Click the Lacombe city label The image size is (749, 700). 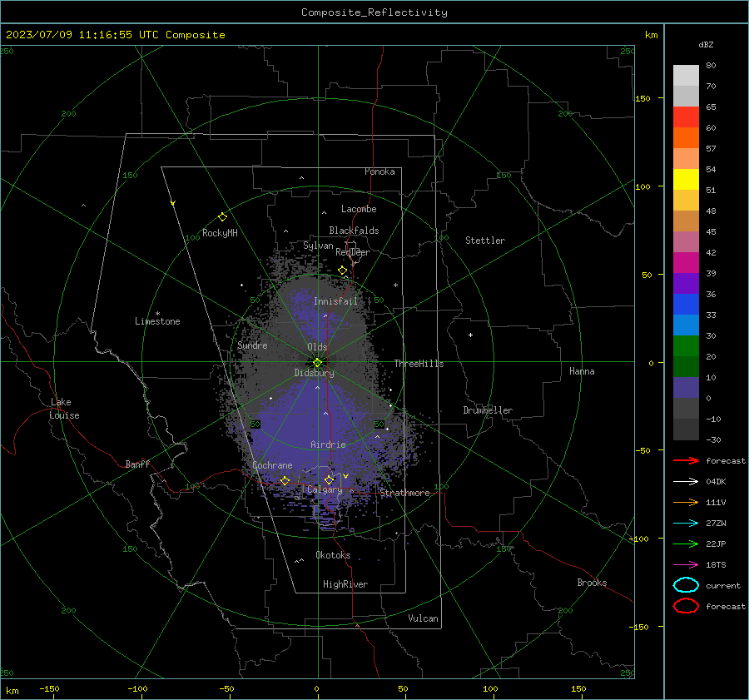(x=359, y=209)
